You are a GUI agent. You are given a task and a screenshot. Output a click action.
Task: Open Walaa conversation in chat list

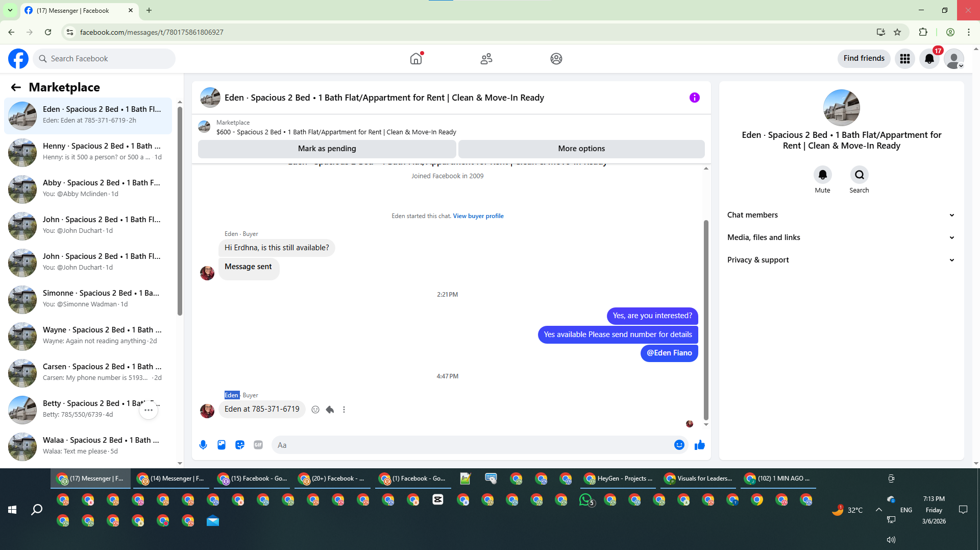88,446
